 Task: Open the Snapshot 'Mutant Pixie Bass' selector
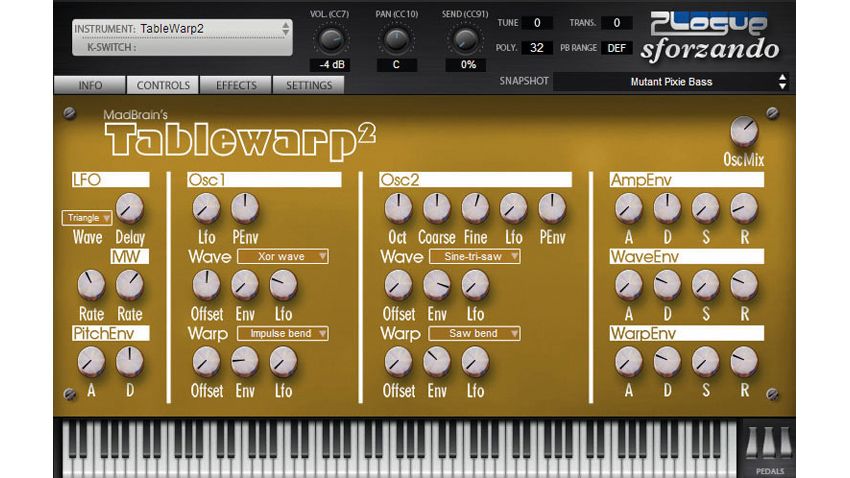(x=671, y=82)
